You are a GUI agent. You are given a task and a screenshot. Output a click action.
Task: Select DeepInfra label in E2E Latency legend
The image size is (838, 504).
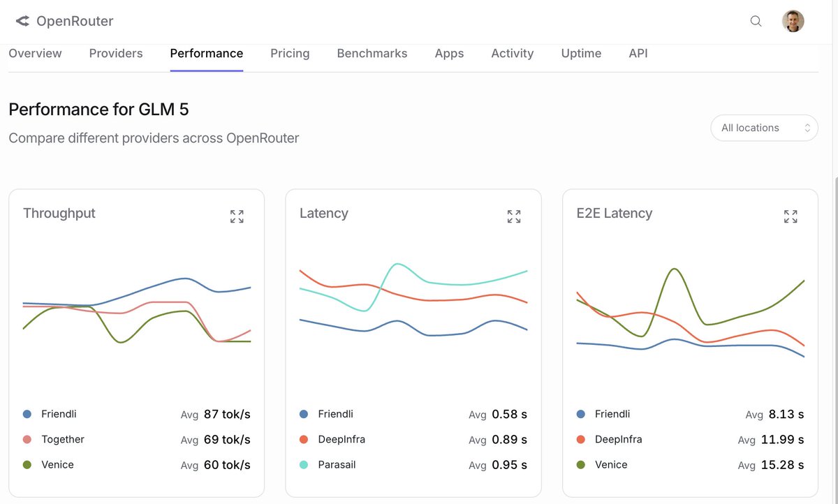(x=618, y=439)
